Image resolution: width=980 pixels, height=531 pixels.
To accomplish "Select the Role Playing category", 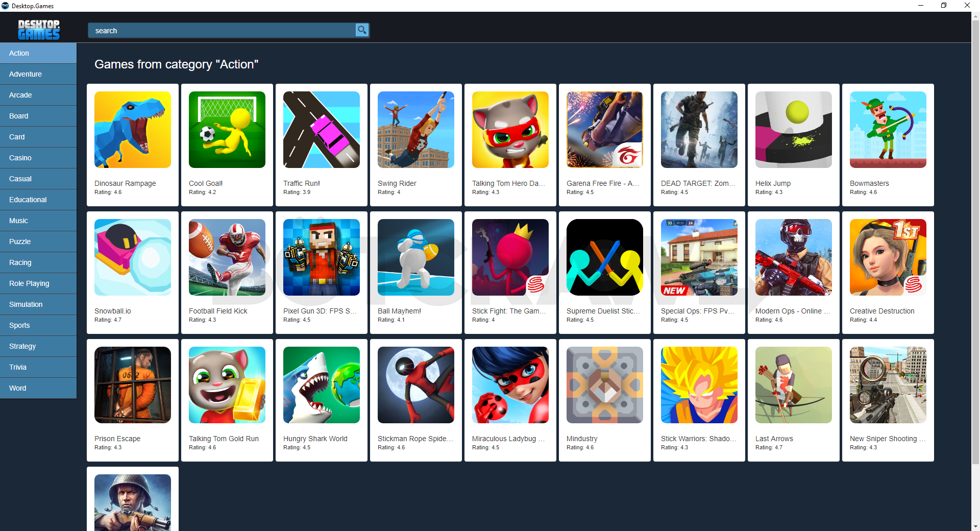I will 38,283.
